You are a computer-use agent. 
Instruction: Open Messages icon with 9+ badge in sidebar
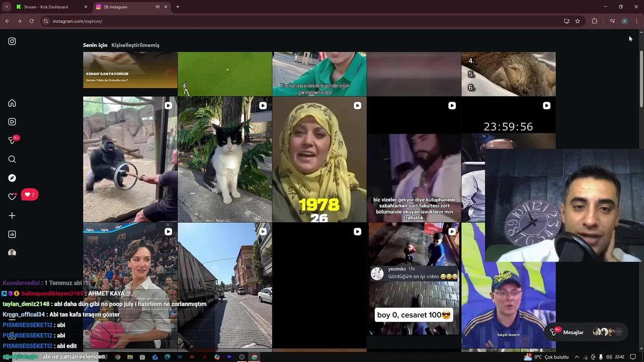click(x=13, y=140)
